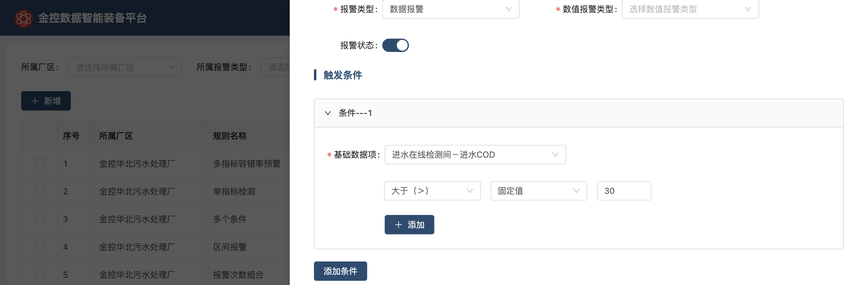Screen dimensions: 868x285
Task: Select the row 3 checkbox
Action: click(40, 219)
